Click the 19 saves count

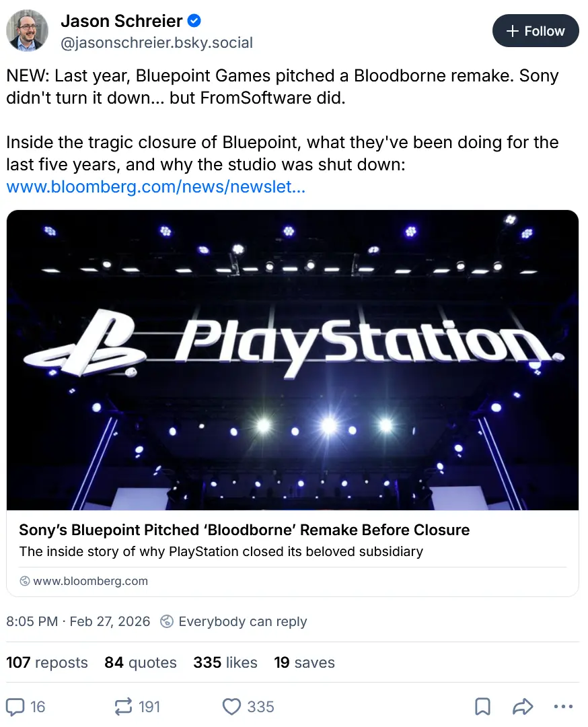click(x=304, y=662)
